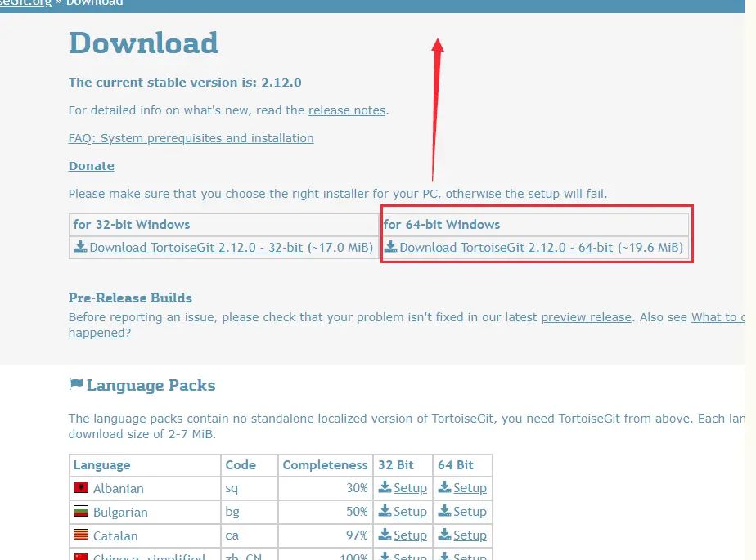The image size is (756, 560).
Task: Click the flag icon in the Language Packs heading
Action: [75, 384]
